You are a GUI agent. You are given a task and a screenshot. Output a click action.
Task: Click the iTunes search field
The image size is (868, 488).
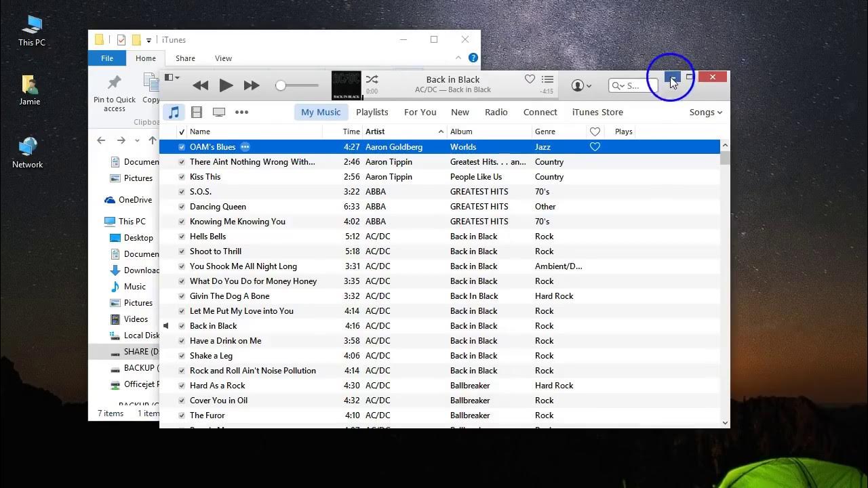(633, 85)
